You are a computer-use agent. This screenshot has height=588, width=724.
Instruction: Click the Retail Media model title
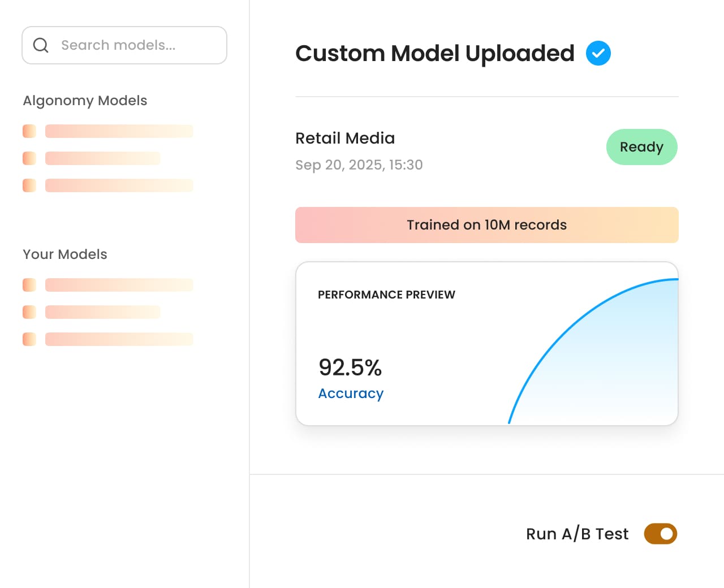click(x=345, y=139)
